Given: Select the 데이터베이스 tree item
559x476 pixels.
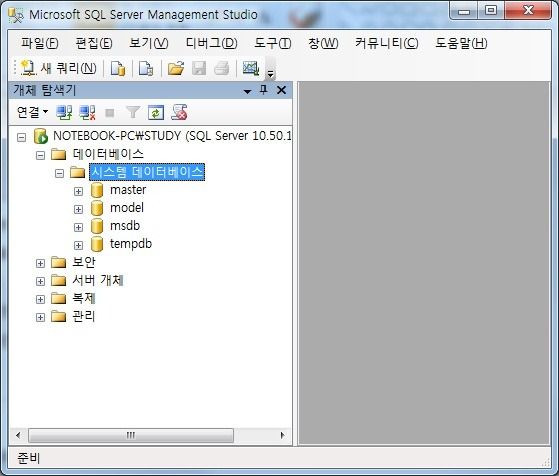Looking at the screenshot, I should pos(108,154).
